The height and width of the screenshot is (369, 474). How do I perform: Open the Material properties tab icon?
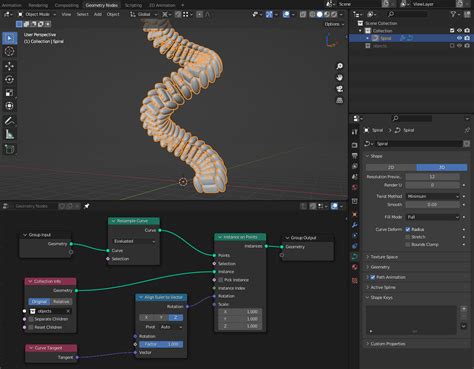coord(355,267)
